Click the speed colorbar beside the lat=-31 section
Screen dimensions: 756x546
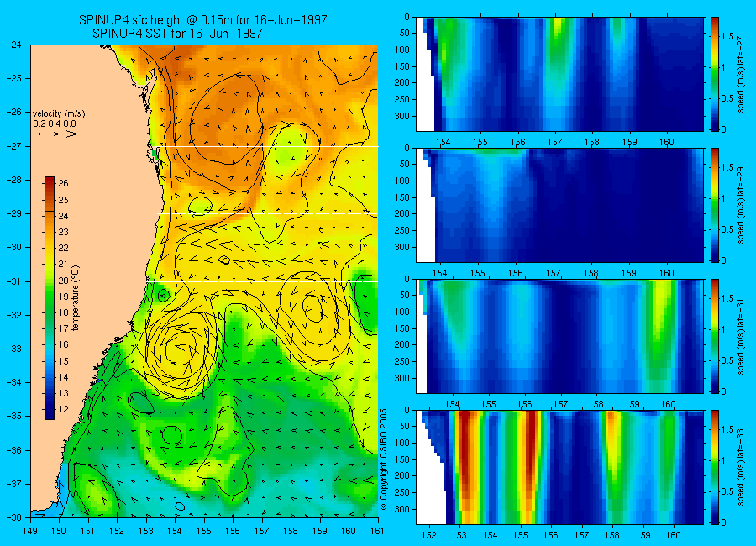(714, 336)
